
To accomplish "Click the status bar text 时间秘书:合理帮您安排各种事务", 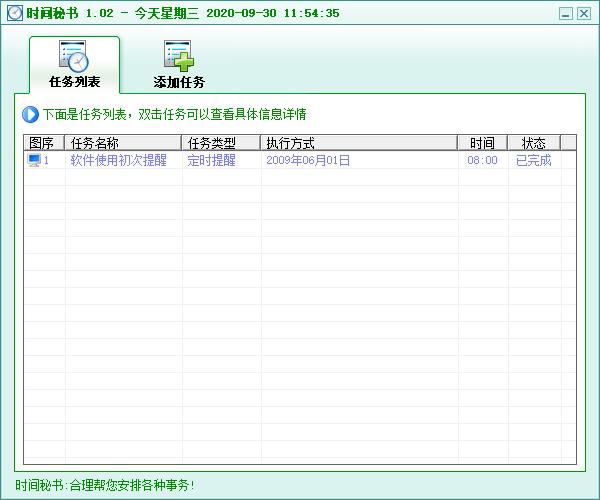I will coord(105,486).
